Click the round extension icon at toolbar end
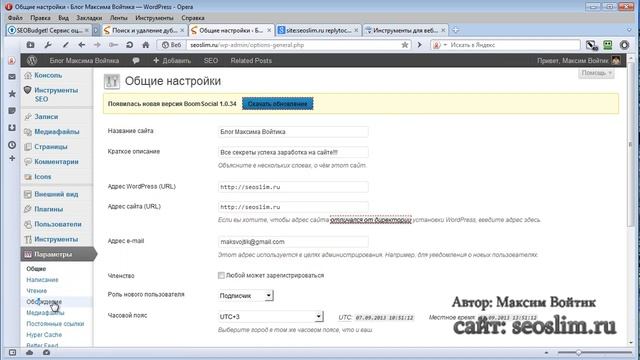Image resolution: width=640 pixels, height=360 pixels. tap(624, 45)
